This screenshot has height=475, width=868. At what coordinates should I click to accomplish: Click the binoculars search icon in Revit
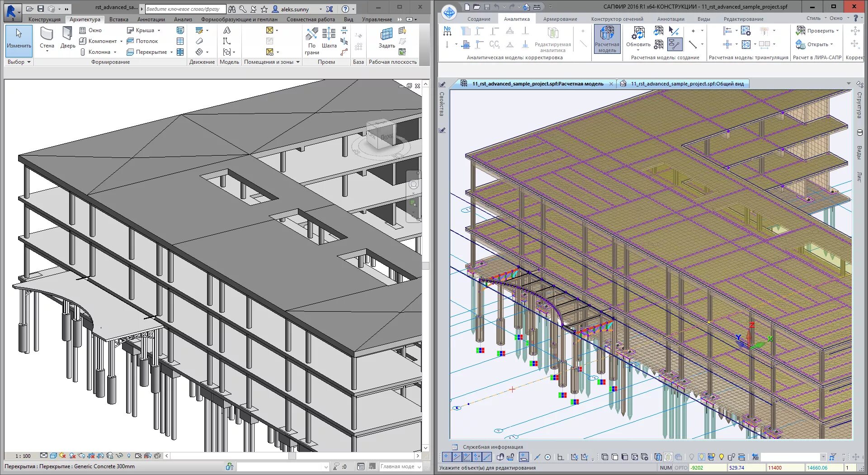coord(232,9)
